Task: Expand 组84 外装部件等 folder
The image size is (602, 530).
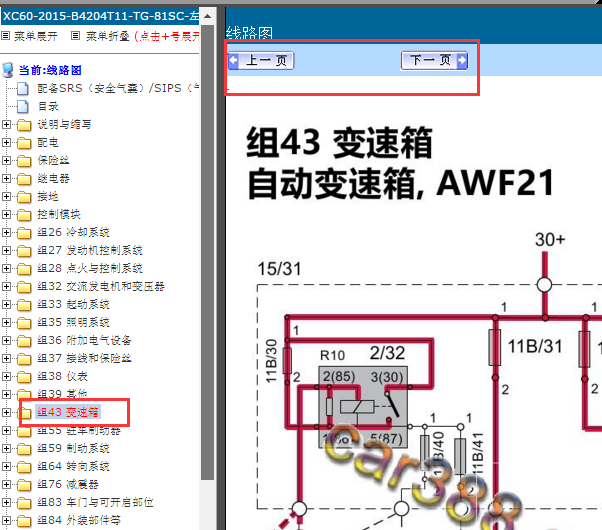Action: [6, 520]
